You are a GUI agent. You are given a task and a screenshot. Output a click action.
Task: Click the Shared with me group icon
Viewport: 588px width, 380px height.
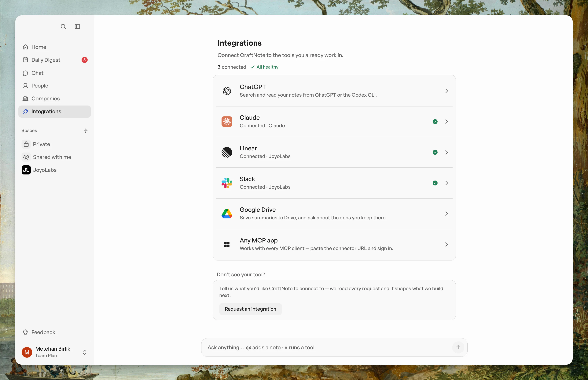point(26,157)
